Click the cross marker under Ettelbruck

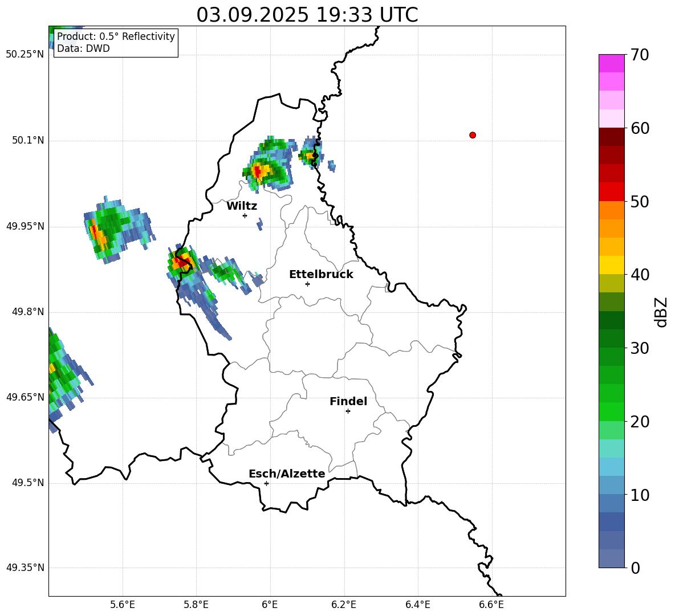coord(307,284)
